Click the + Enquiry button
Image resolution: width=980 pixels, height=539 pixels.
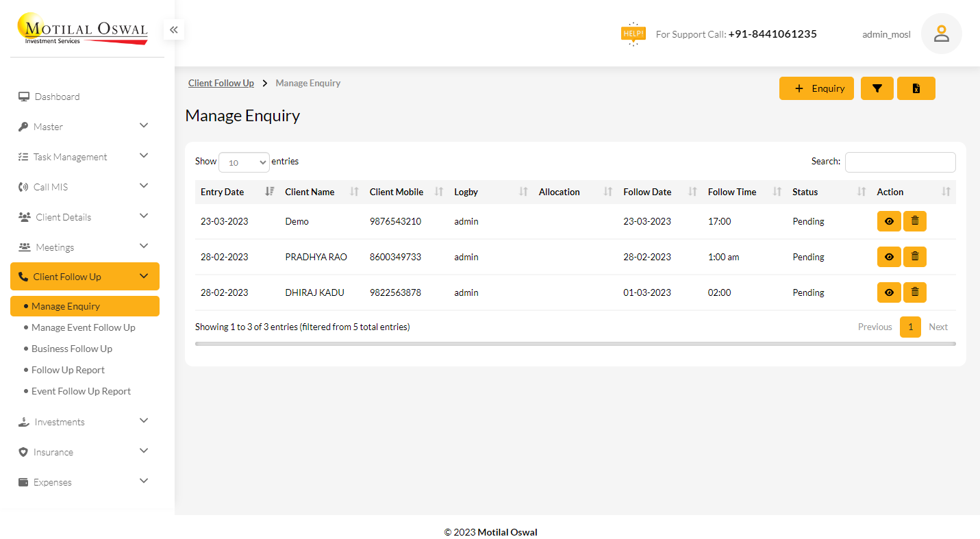pos(816,88)
